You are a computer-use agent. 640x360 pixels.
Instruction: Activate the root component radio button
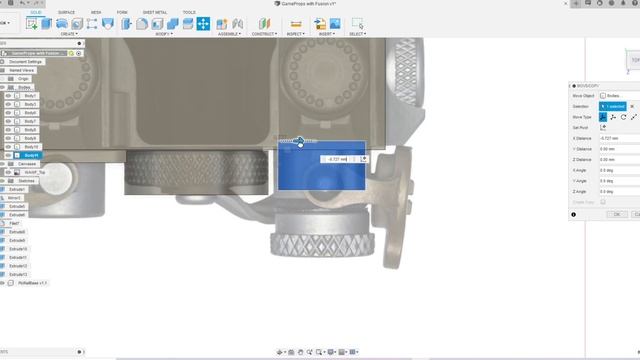(79, 53)
